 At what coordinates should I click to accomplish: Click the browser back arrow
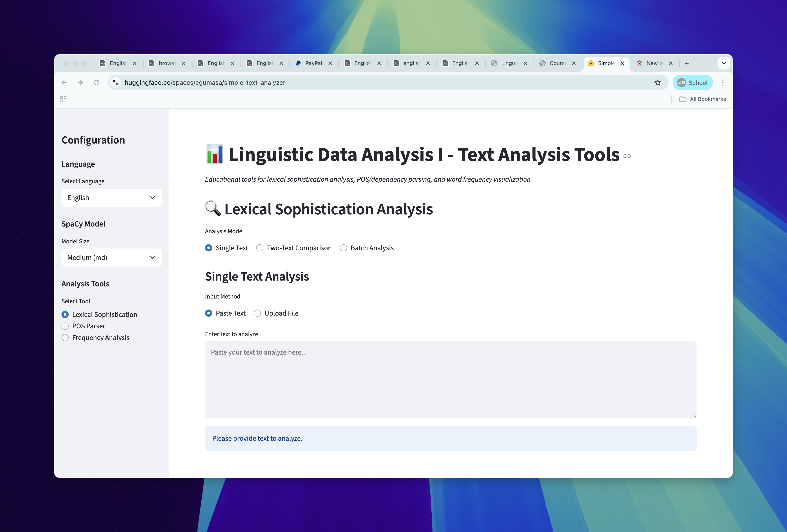tap(64, 82)
